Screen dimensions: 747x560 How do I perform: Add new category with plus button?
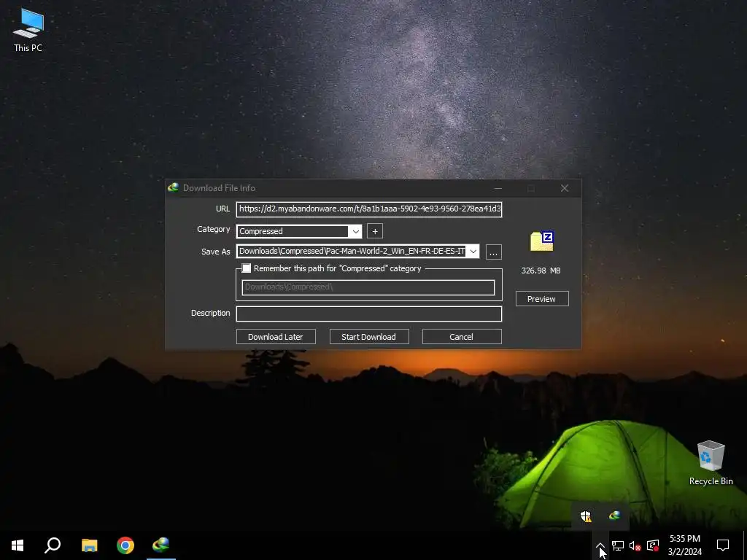tap(375, 231)
